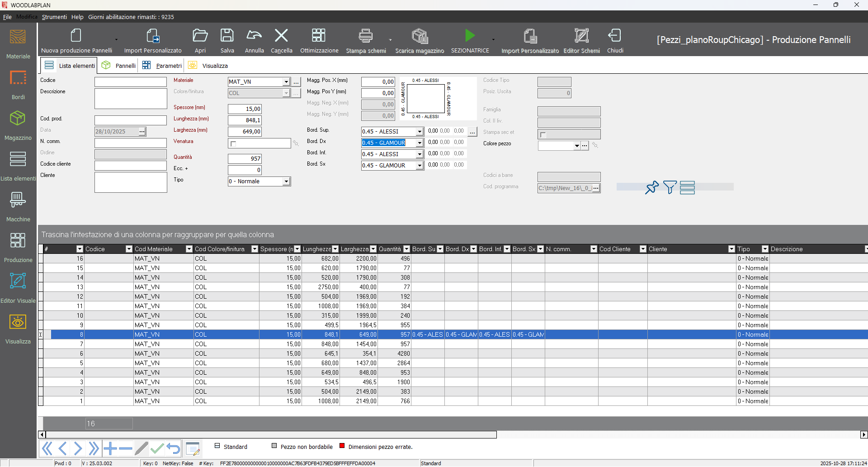868x467 pixels.
Task: Click the Ottimizzazione toolbar icon
Action: click(x=319, y=36)
